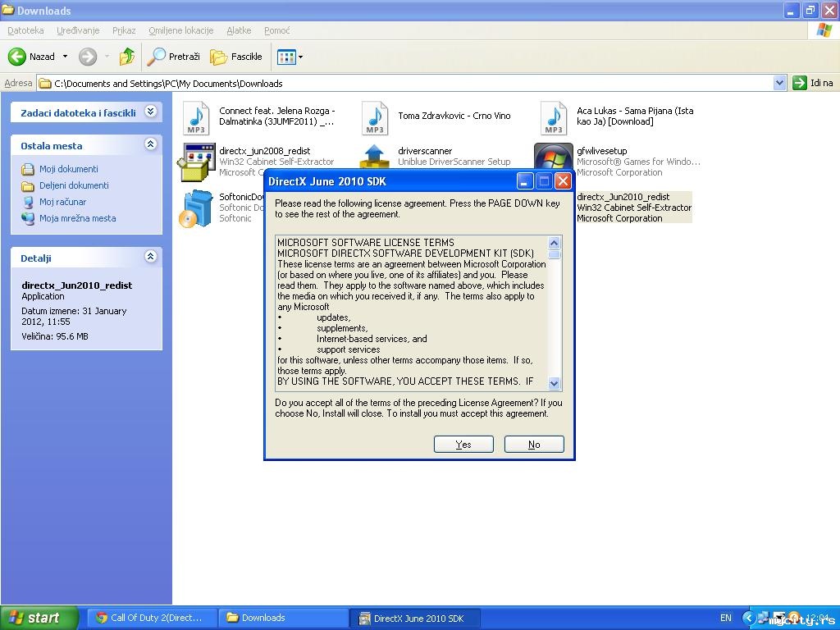Open the Omiljene lokacije menu
The width and height of the screenshot is (840, 630).
(181, 30)
